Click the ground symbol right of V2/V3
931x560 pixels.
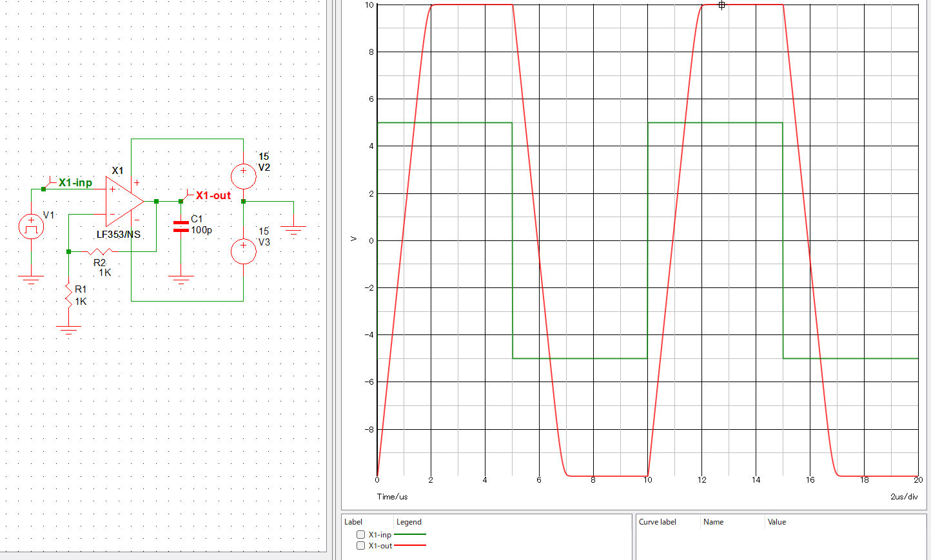pyautogui.click(x=293, y=229)
